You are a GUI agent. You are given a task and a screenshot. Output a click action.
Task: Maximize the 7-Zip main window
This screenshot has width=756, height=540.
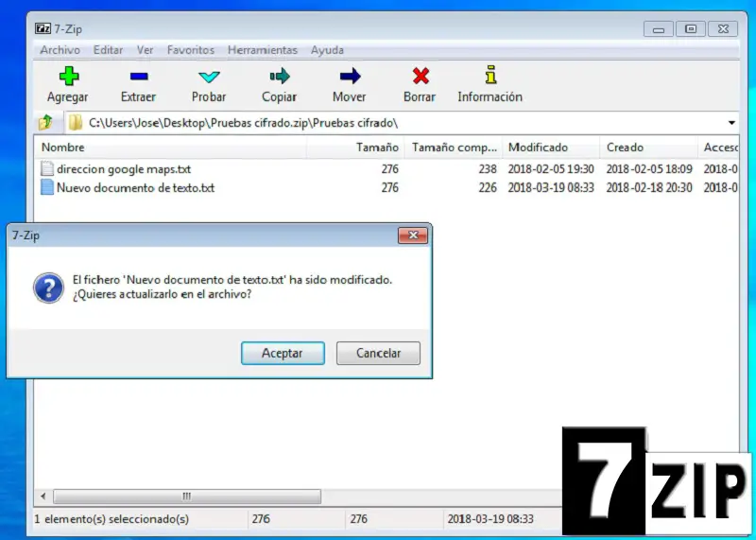pyautogui.click(x=691, y=29)
